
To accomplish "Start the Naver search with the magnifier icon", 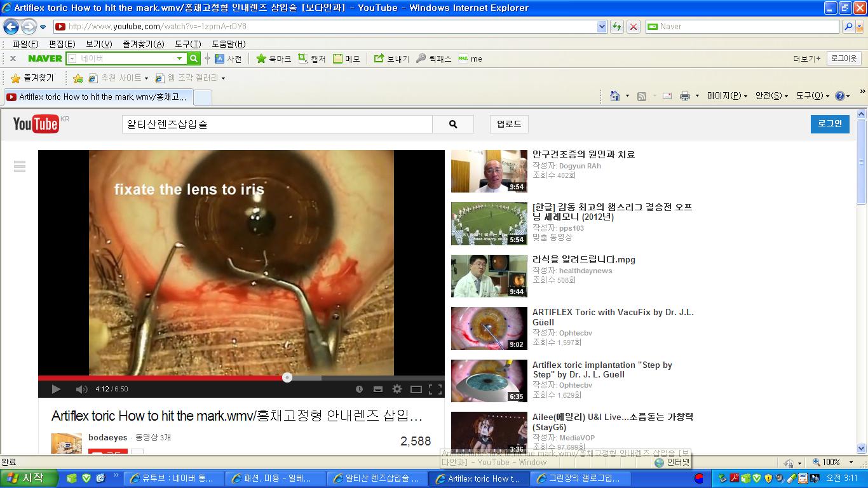I will (x=848, y=27).
